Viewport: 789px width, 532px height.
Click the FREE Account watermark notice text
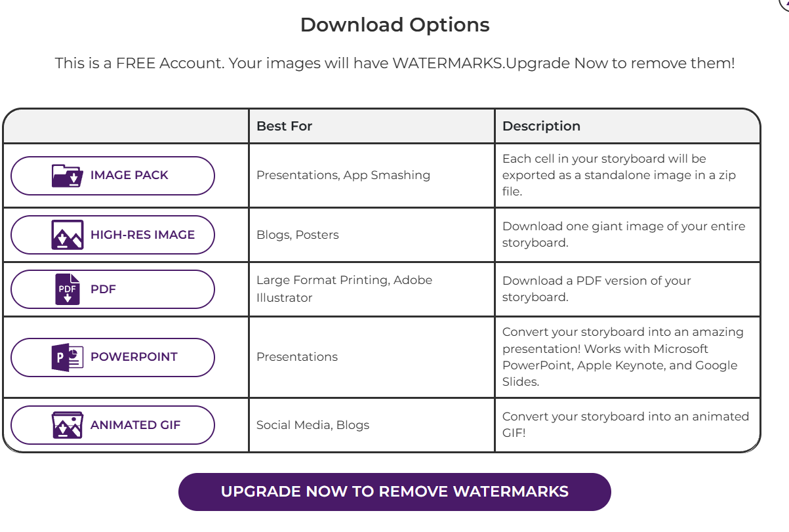pyautogui.click(x=395, y=64)
